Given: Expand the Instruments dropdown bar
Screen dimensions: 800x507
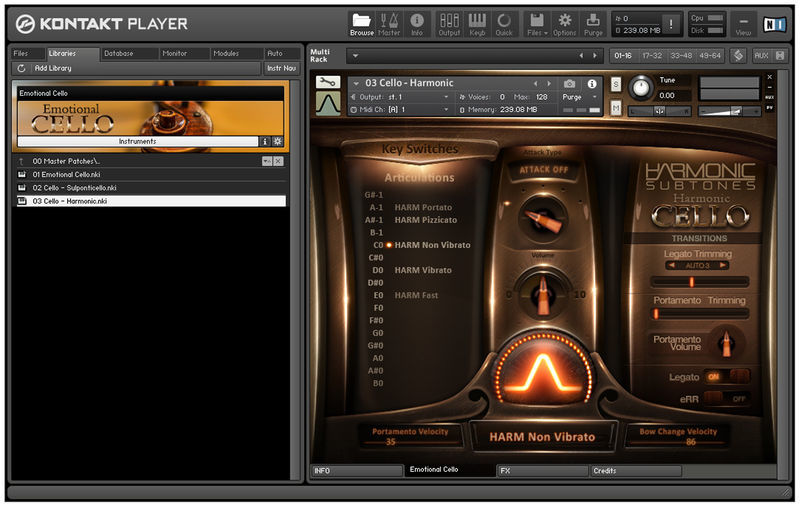Looking at the screenshot, I should tap(138, 141).
